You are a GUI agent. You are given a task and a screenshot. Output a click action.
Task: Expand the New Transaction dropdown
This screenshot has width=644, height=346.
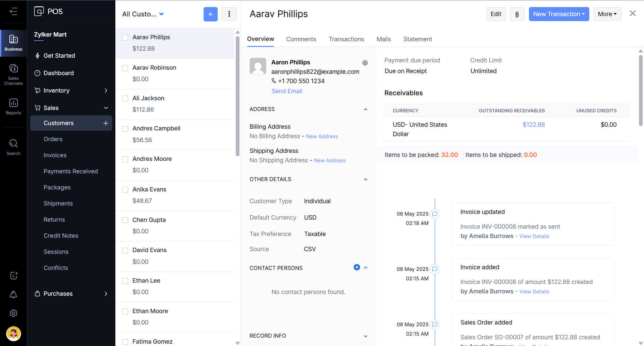(x=558, y=14)
